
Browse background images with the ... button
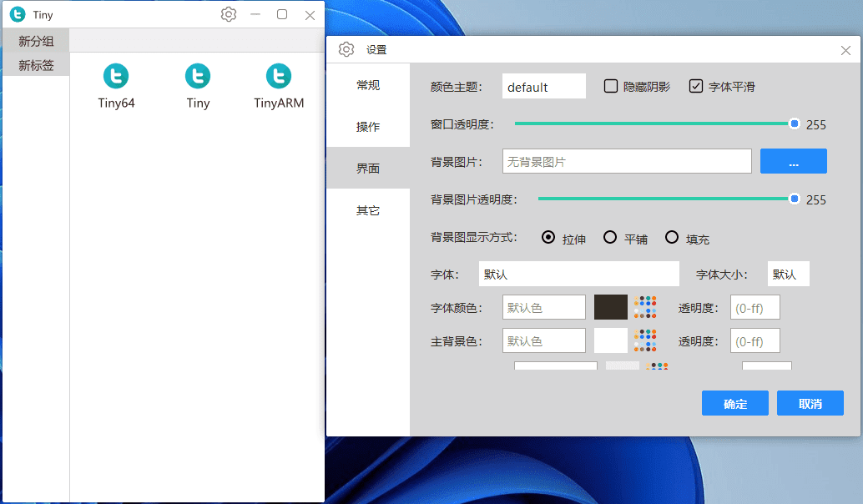[792, 160]
